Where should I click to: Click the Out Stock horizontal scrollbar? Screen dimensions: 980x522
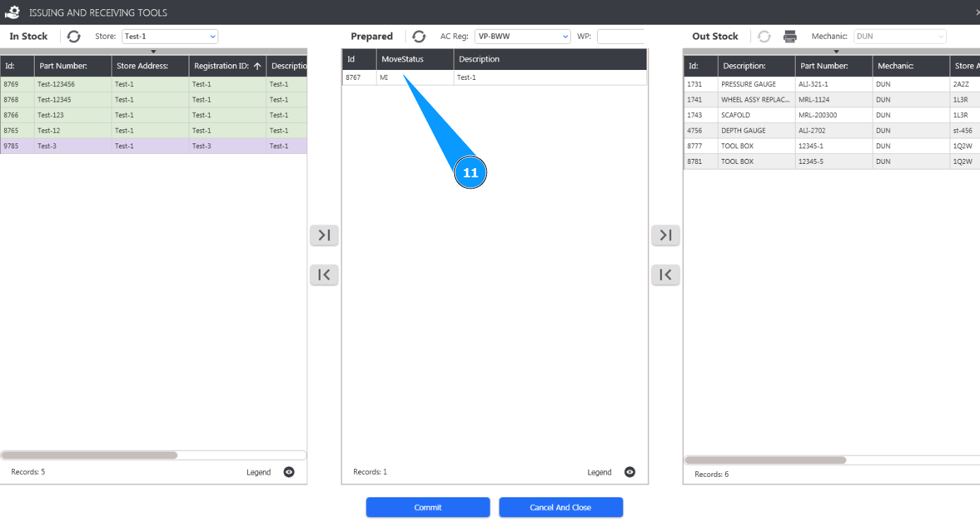point(766,460)
